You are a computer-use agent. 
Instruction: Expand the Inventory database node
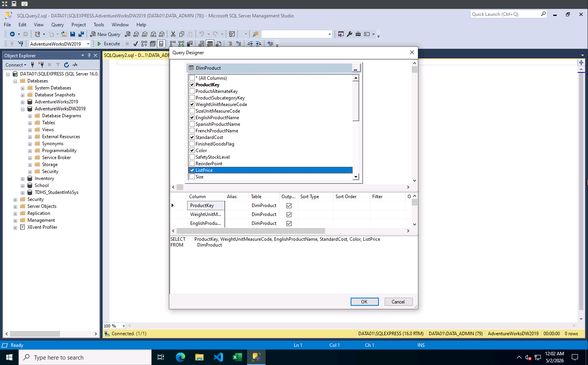22,179
